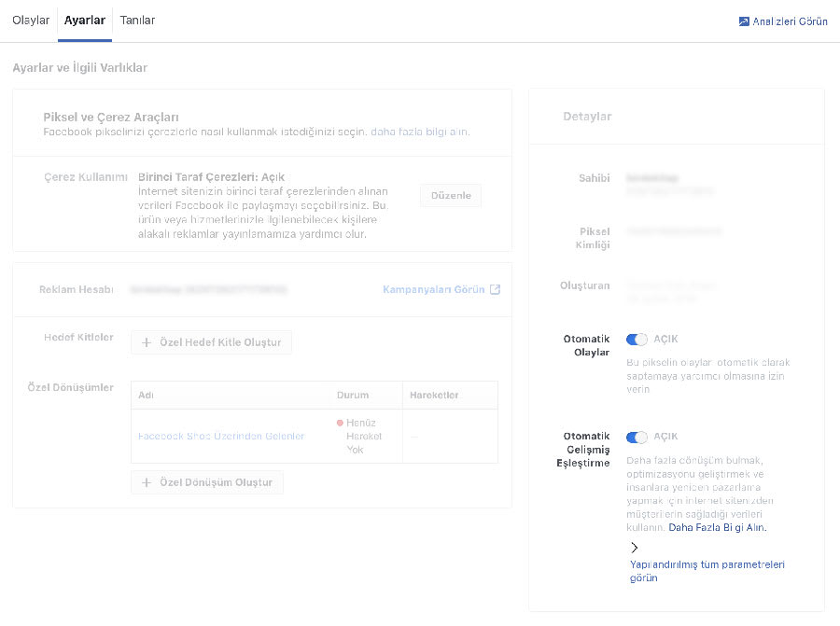Click Özel Hedef Kitle Oluştur button

coord(211,342)
